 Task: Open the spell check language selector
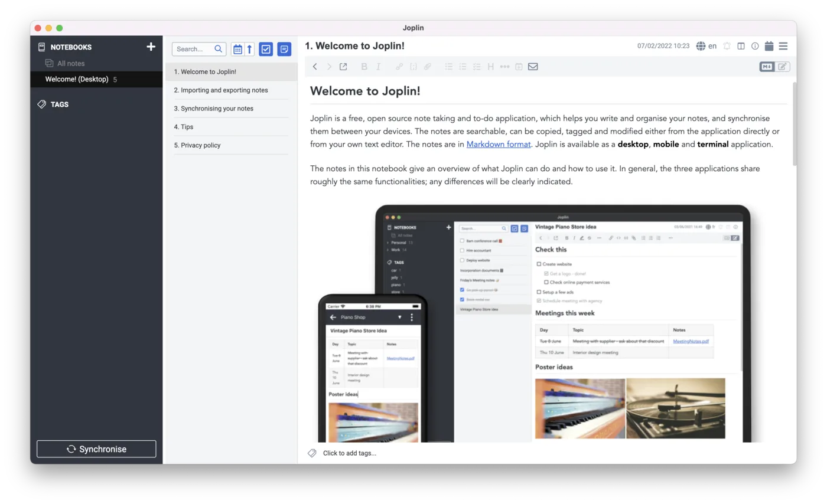tap(706, 46)
